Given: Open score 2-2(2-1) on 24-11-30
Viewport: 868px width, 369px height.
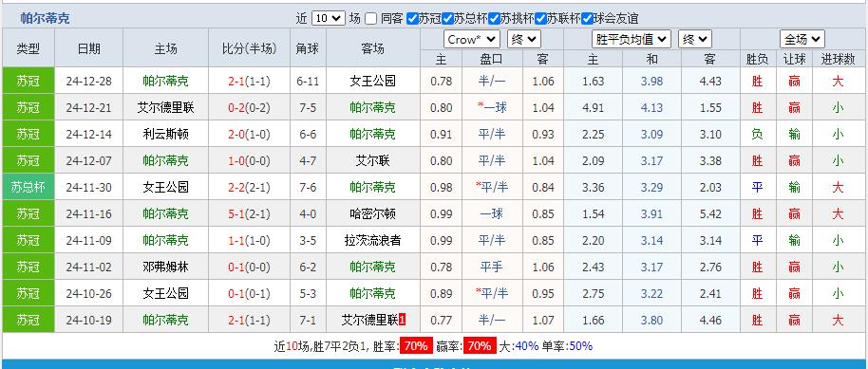Looking at the screenshot, I should (x=249, y=188).
